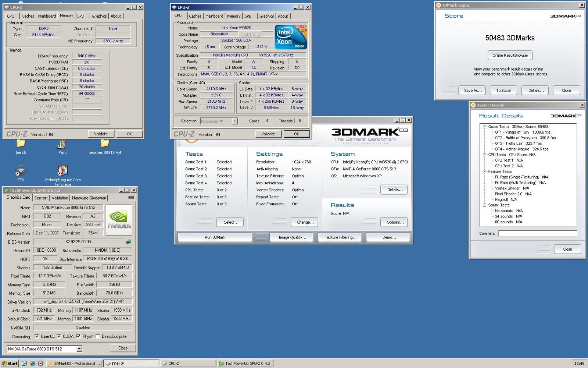Image resolution: width=588 pixels, height=368 pixels.
Task: Click Validate in front CPU-Z window
Action: [268, 134]
